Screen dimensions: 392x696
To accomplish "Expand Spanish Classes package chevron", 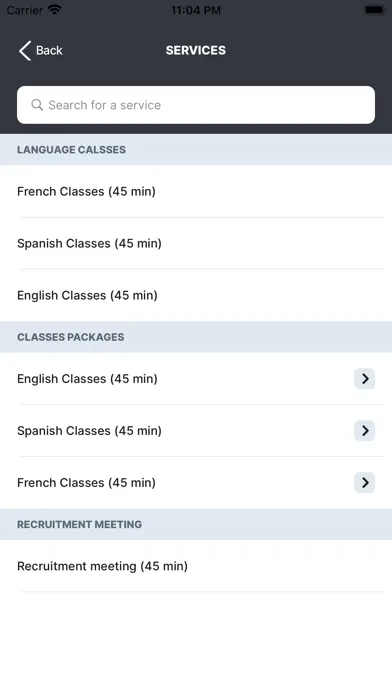I will 364,431.
